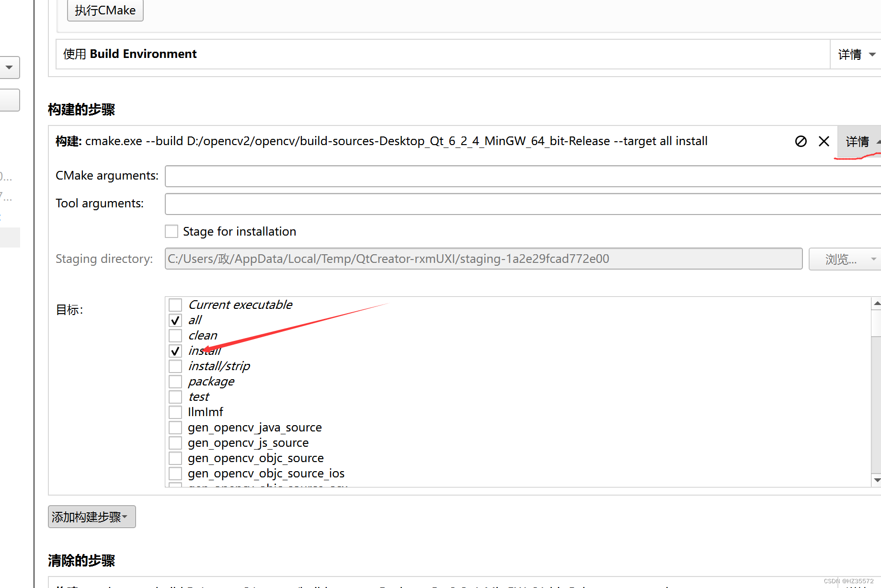Check gen_opencv_java_source target
Viewport: 881px width, 588px height.
coord(175,427)
